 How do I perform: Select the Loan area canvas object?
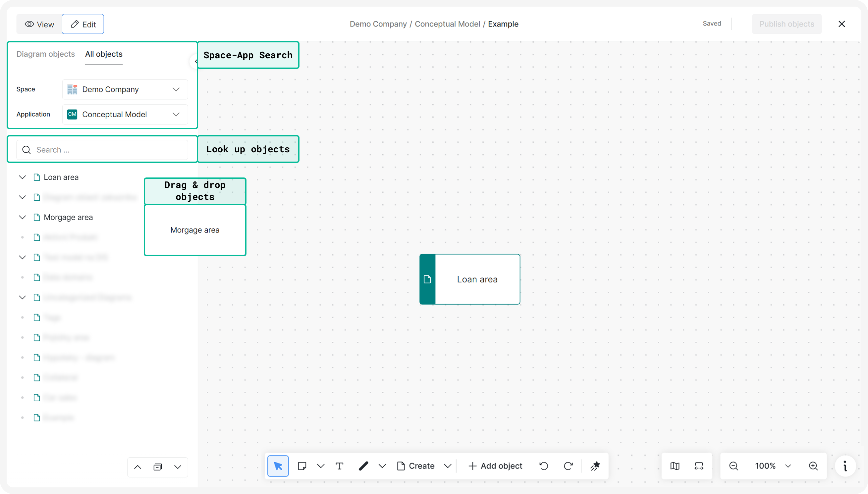pyautogui.click(x=470, y=279)
